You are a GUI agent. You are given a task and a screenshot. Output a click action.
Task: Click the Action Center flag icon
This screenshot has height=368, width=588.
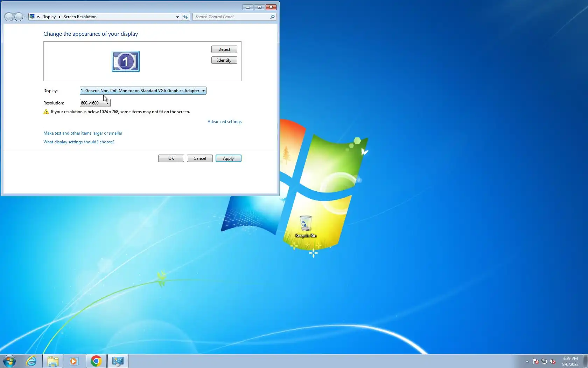tap(536, 361)
